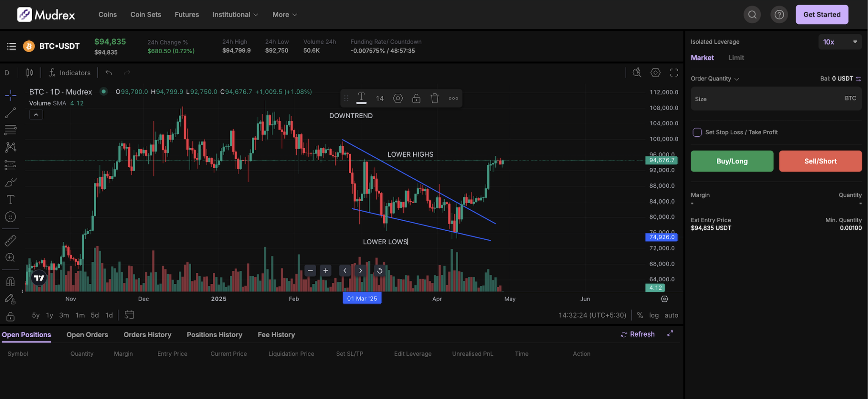Toggle logarithmic price scale

pyautogui.click(x=654, y=315)
